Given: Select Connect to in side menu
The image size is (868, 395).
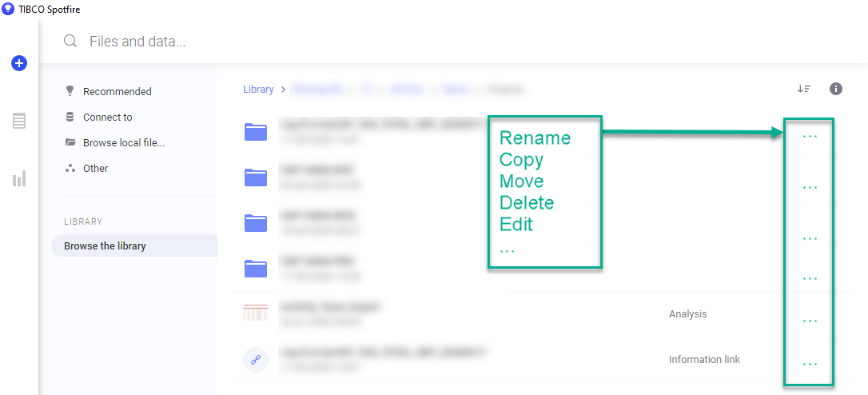Looking at the screenshot, I should point(107,117).
